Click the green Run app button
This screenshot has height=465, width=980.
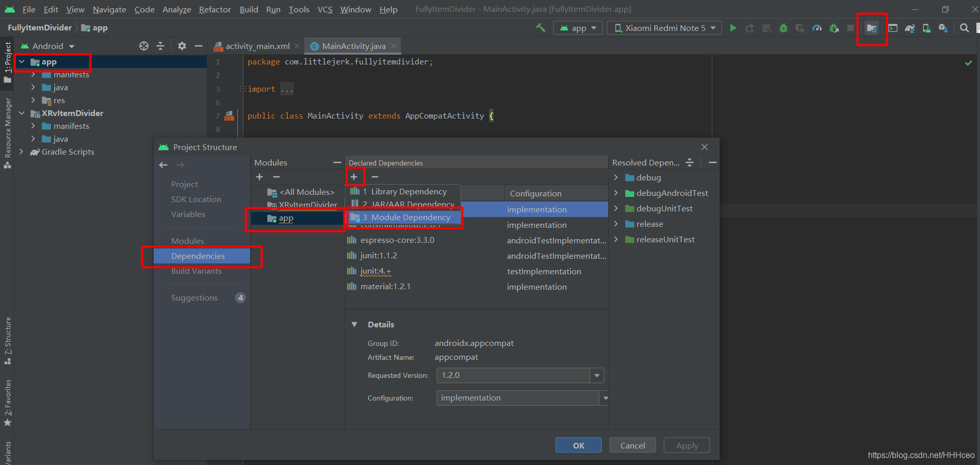click(733, 28)
